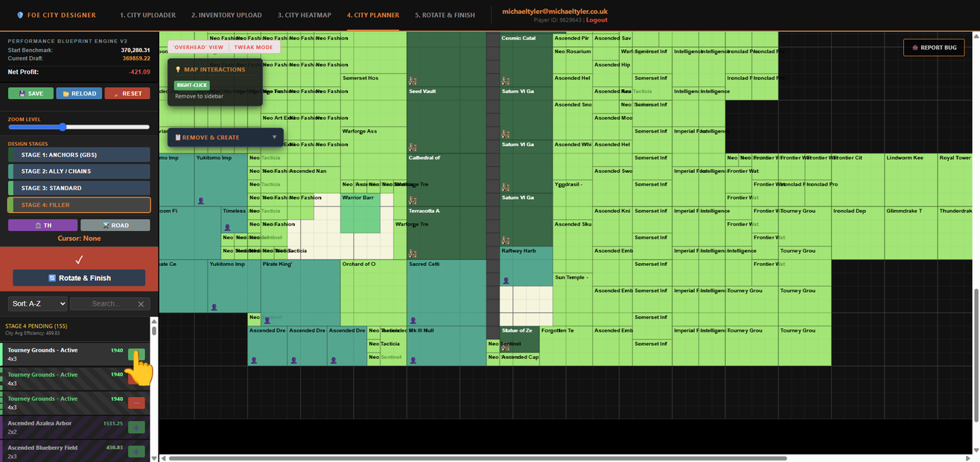Viewport: 980px width, 462px height.
Task: Click the Search field in the sidebar
Action: [110, 303]
